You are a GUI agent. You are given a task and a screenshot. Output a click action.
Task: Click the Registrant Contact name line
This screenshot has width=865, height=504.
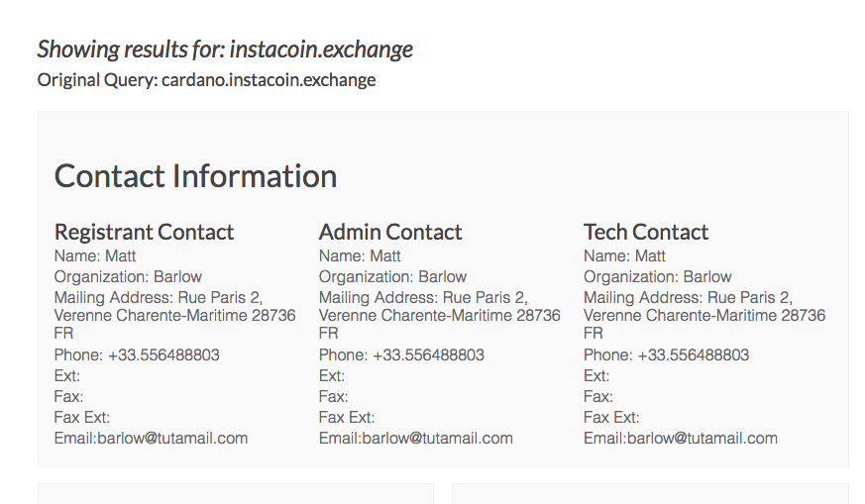pos(95,255)
